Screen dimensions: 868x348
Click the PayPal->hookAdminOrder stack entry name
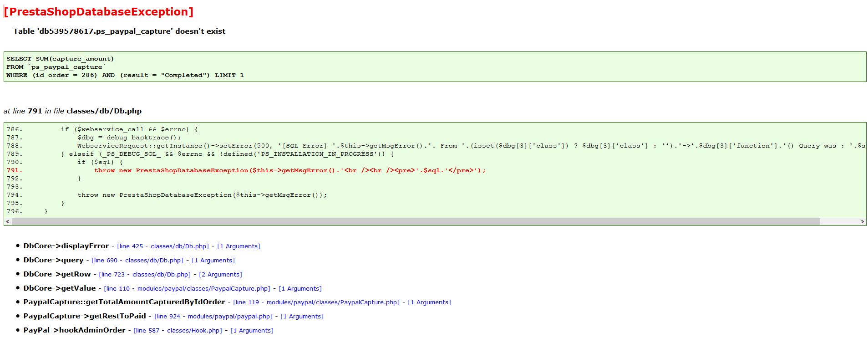point(74,330)
